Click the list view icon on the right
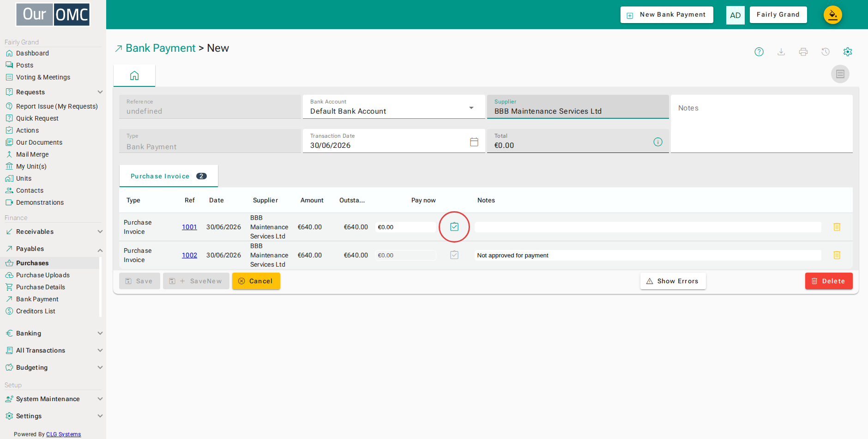Viewport: 868px width, 439px height. (x=840, y=74)
